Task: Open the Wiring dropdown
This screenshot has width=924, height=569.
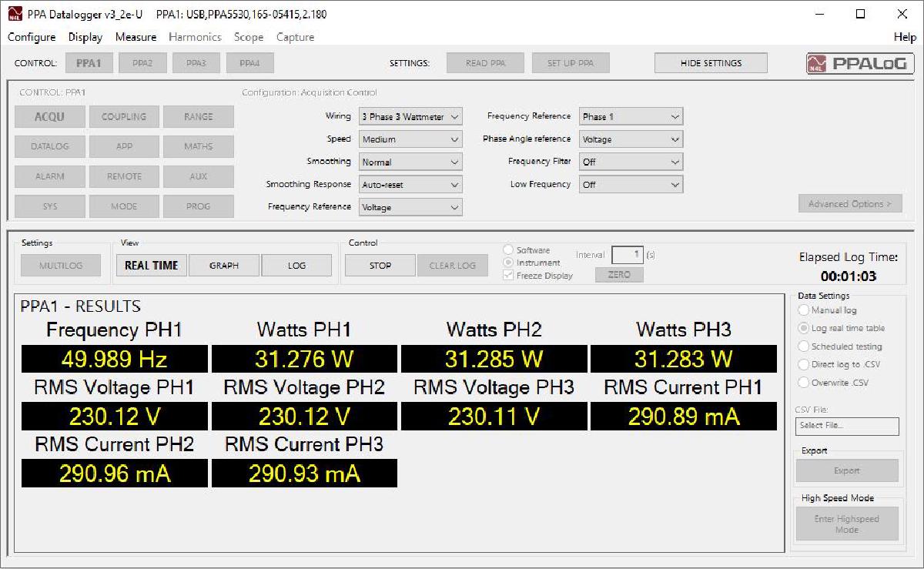Action: (x=410, y=116)
